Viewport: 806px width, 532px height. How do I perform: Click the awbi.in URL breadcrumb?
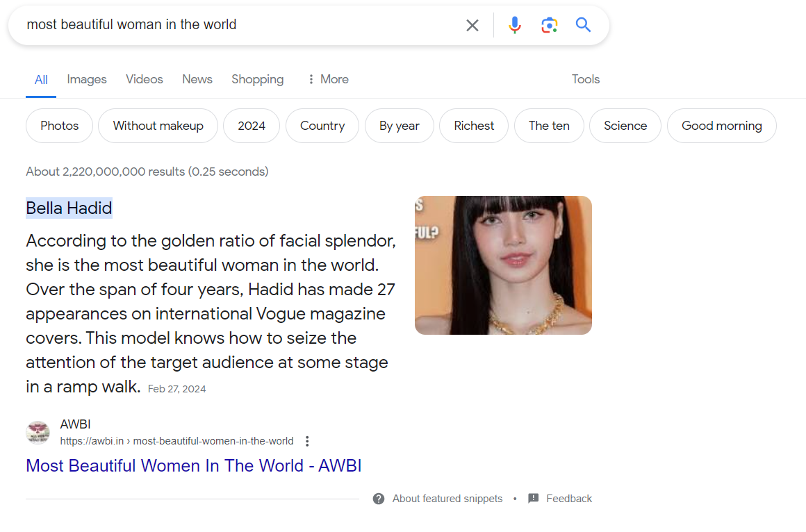(x=176, y=441)
